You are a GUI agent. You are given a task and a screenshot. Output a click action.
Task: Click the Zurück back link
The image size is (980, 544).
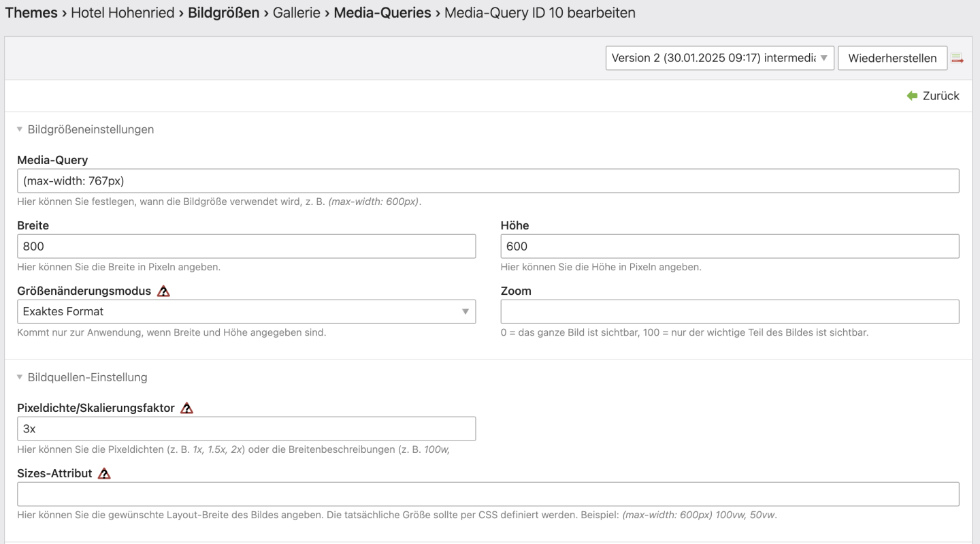[x=933, y=96]
